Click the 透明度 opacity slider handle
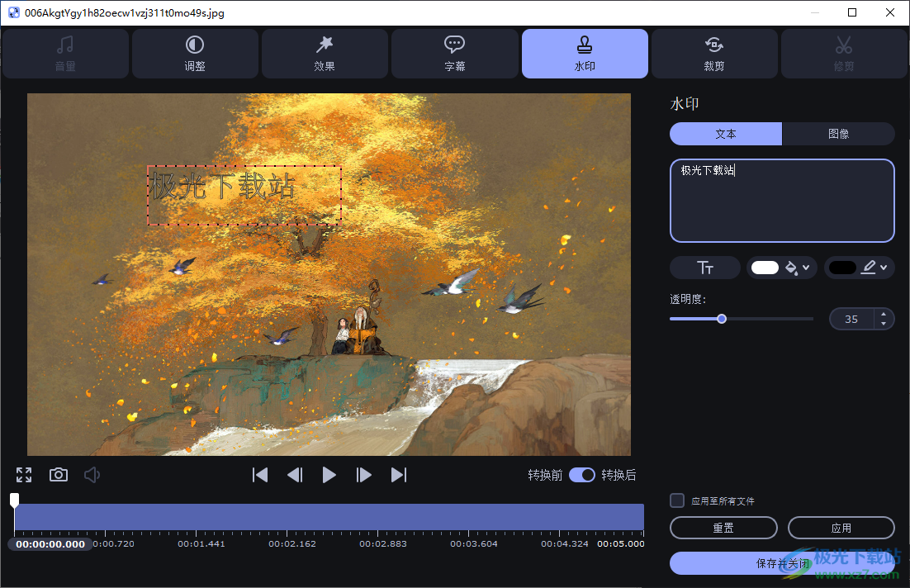 722,319
